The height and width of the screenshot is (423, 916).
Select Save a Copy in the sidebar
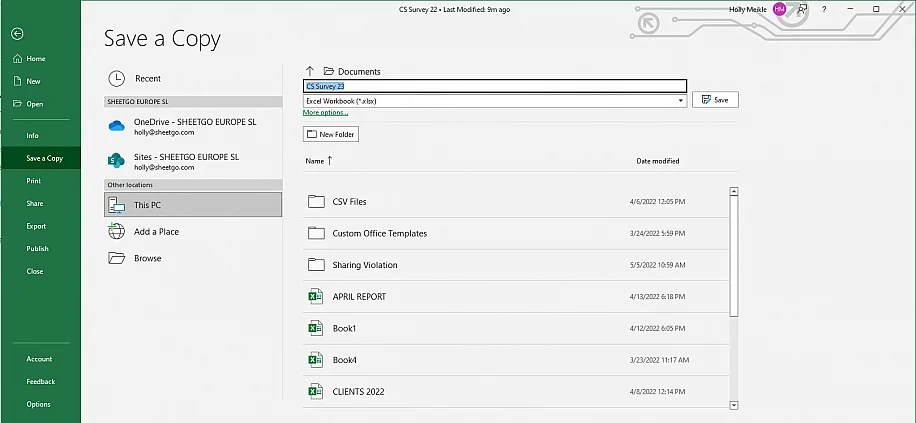point(40,158)
